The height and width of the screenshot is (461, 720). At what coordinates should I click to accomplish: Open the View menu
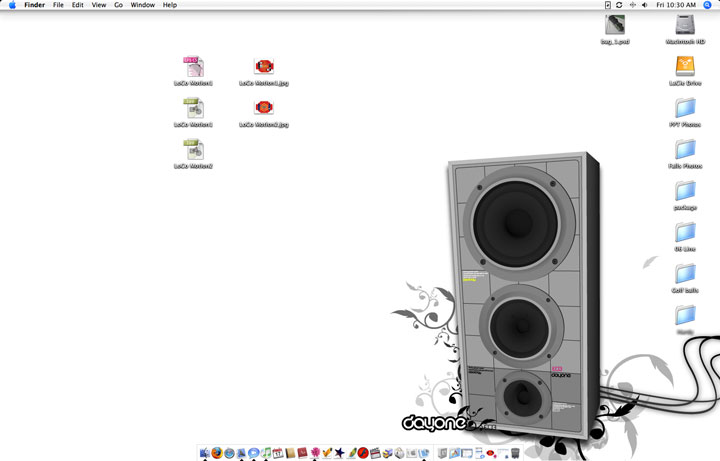(x=99, y=5)
